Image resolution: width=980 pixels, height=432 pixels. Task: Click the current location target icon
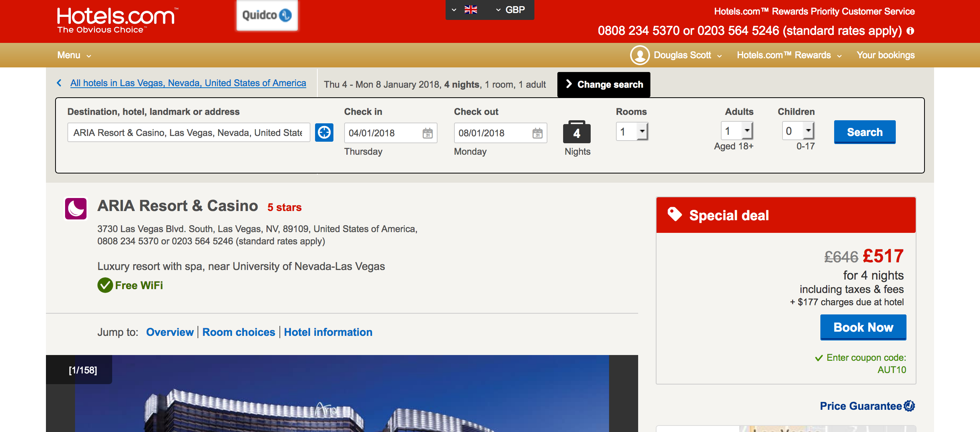tap(324, 133)
